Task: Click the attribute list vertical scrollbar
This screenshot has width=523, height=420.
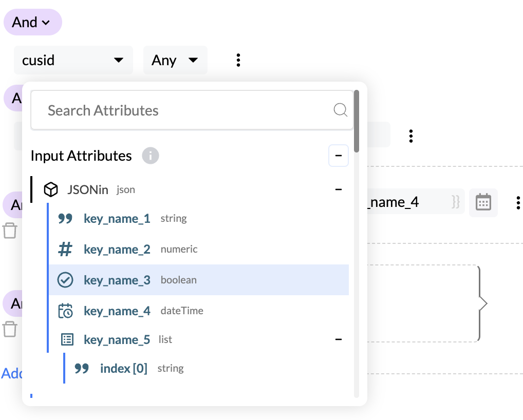Action: [357, 122]
